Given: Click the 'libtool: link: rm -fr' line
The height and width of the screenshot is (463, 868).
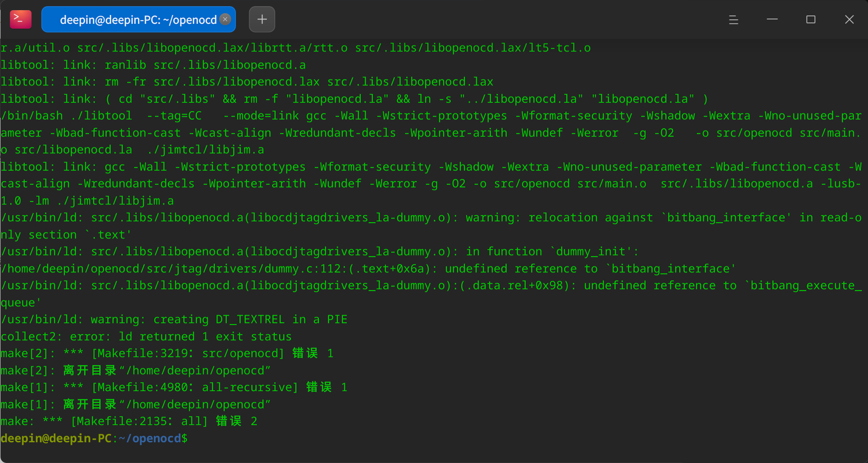Looking at the screenshot, I should (x=247, y=82).
